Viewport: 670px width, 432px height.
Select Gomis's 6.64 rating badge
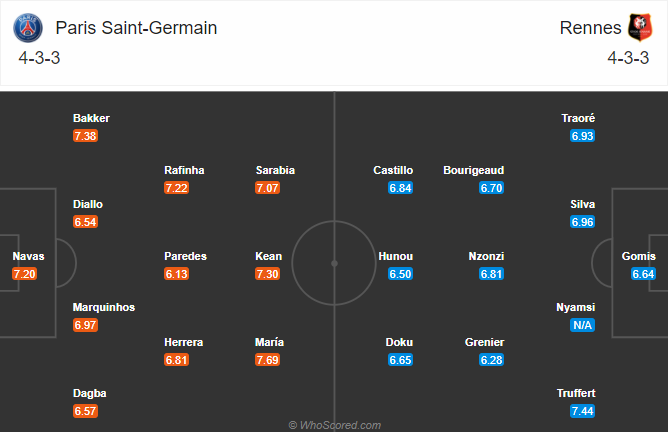point(643,274)
